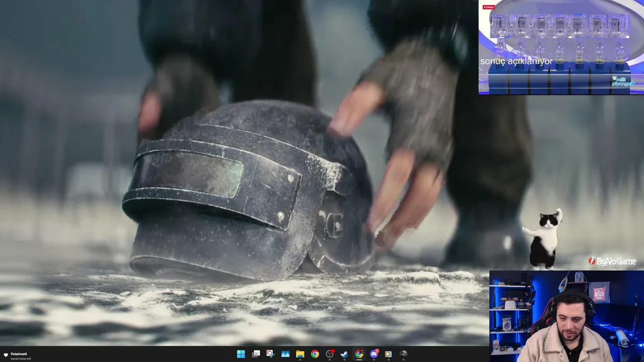The height and width of the screenshot is (362, 644).
Task: Switch to PUBG helmet icon in taskbar
Action: [x=403, y=354]
